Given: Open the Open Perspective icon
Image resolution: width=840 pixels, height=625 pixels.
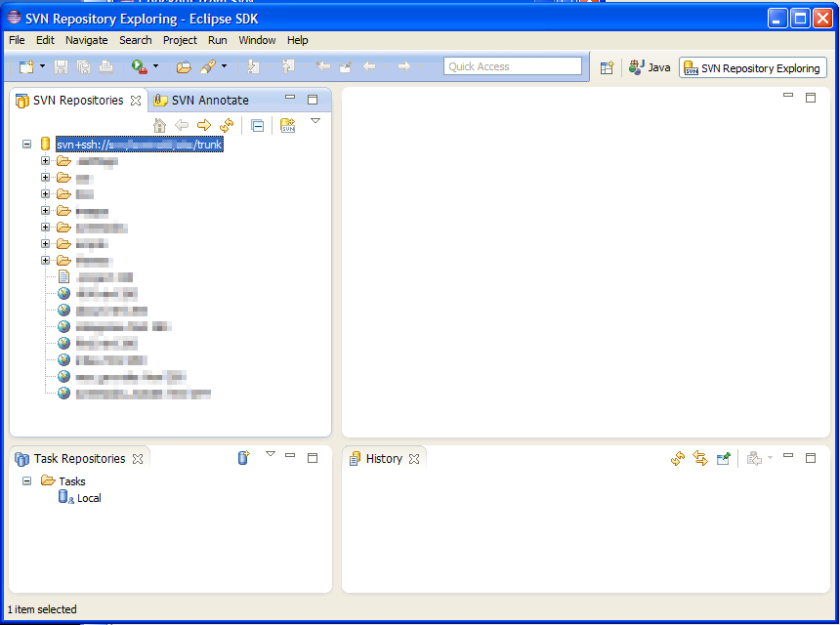Looking at the screenshot, I should 608,66.
